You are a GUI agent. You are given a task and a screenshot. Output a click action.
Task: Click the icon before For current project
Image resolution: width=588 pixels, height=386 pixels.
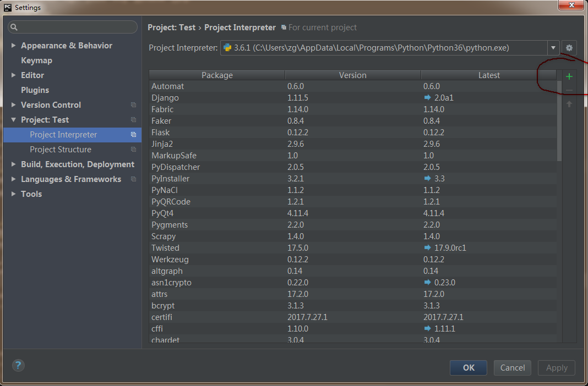click(284, 27)
